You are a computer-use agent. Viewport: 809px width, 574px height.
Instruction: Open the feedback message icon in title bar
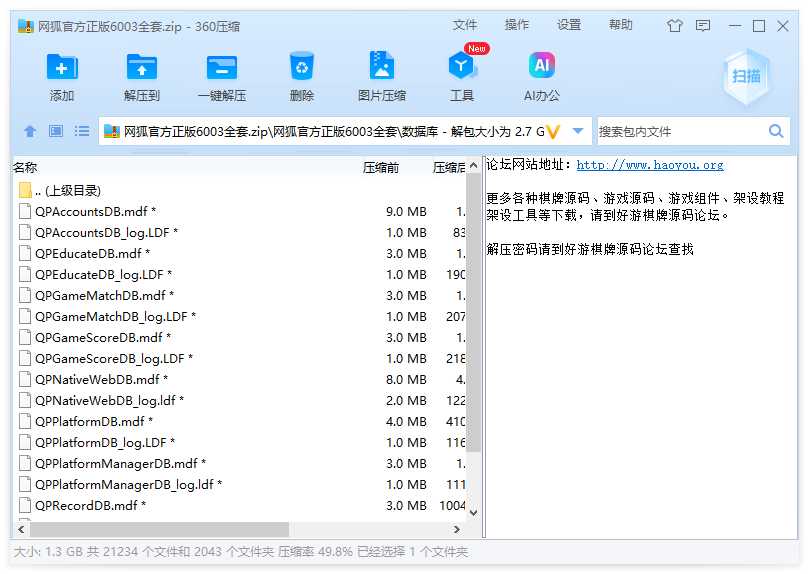click(703, 25)
